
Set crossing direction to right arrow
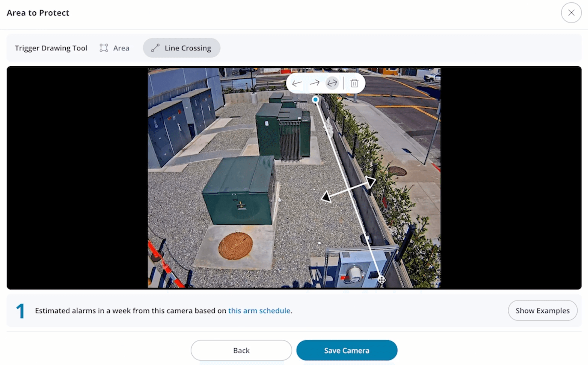(315, 83)
